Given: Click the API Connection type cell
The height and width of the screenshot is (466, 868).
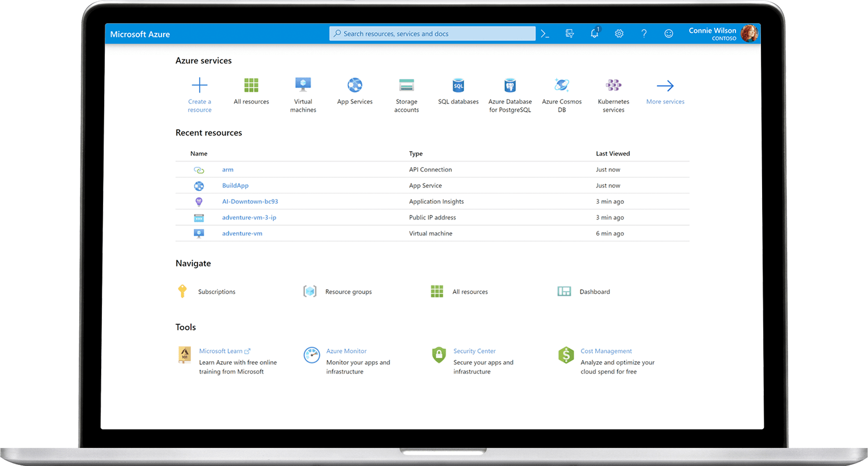Looking at the screenshot, I should [x=431, y=170].
